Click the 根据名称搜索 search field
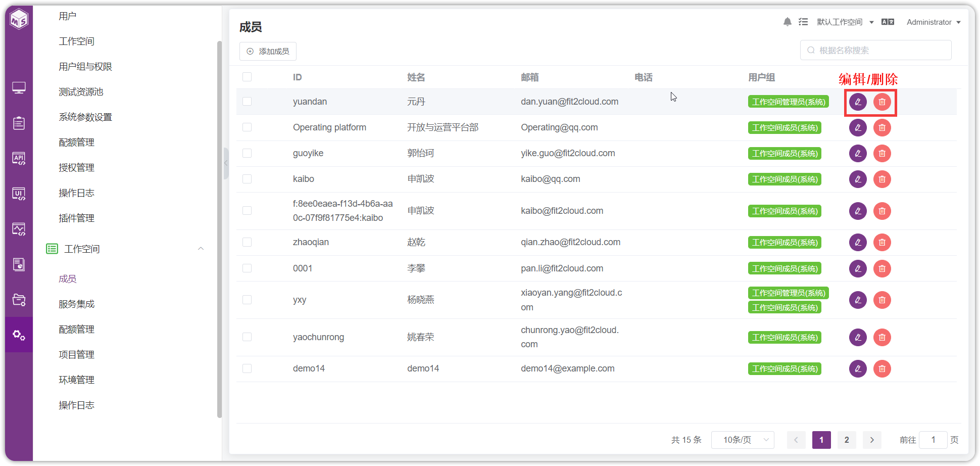Screen dimensions: 980x466 click(x=876, y=50)
